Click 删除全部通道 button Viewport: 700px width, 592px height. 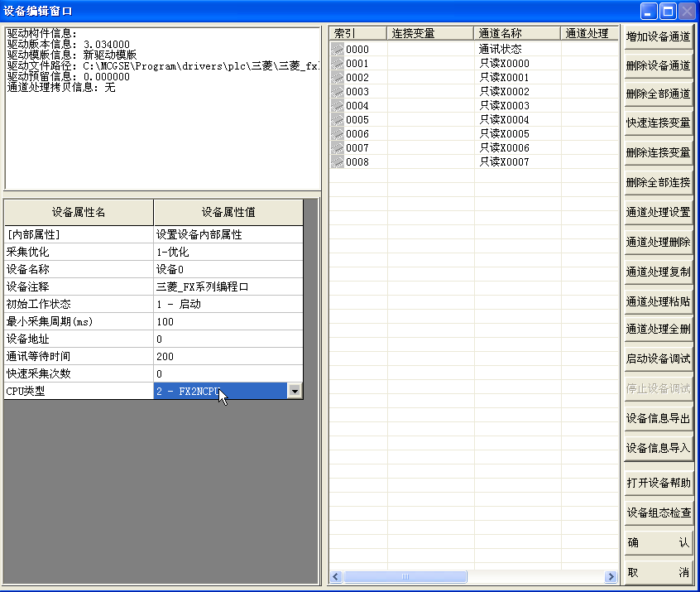(658, 94)
